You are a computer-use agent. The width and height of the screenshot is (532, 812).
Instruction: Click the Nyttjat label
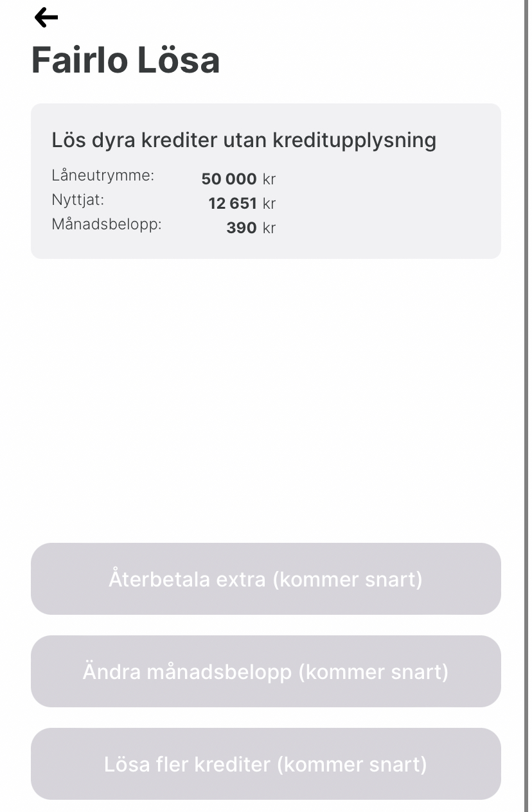click(78, 200)
